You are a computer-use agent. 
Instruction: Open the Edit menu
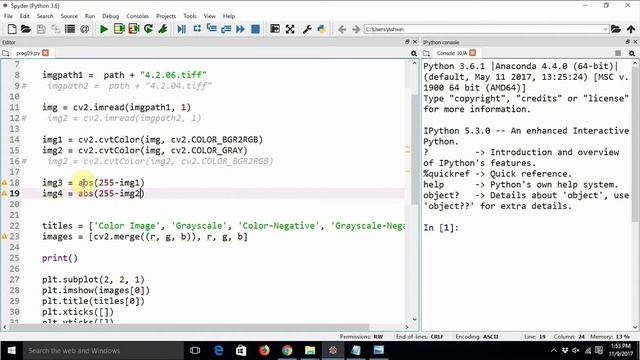[24, 16]
